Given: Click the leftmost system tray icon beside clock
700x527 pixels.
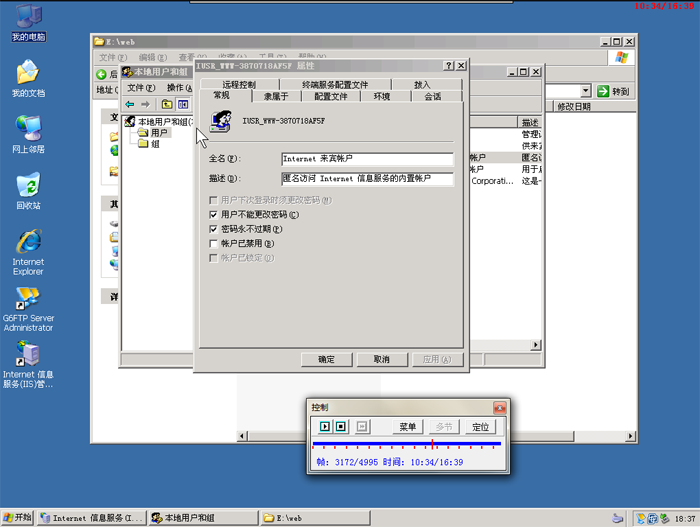Looking at the screenshot, I should 641,518.
